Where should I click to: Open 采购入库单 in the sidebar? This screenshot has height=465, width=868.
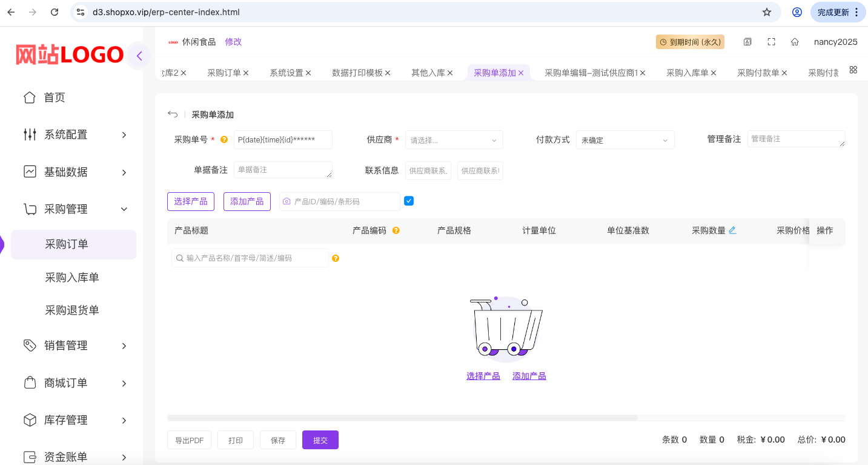(x=72, y=278)
